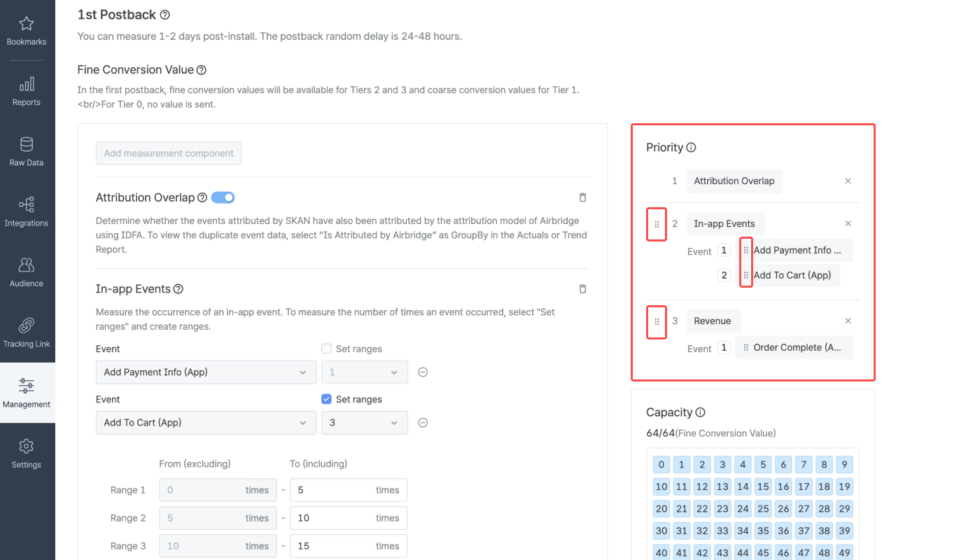
Task: Open Integrations icon in sidebar
Action: click(27, 205)
